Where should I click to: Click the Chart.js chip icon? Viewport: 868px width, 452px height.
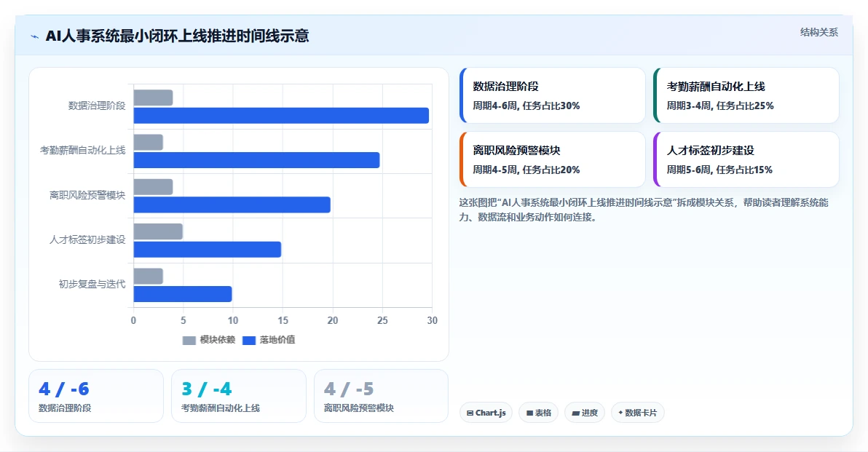[470, 413]
